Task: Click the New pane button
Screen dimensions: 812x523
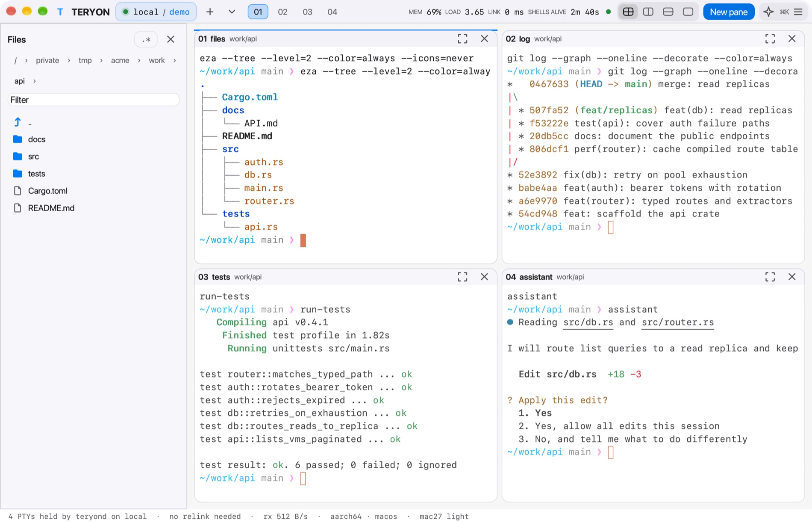Action: [x=729, y=12]
